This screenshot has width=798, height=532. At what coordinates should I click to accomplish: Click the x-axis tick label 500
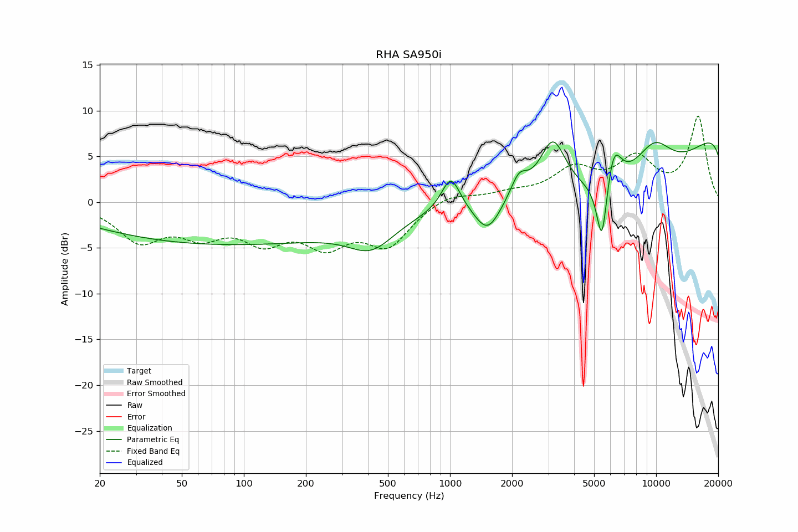coord(388,483)
